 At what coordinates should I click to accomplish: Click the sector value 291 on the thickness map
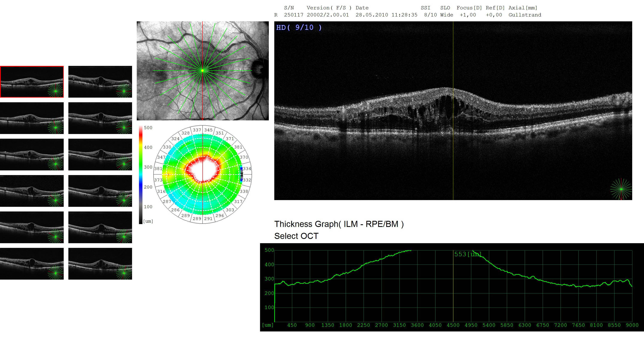point(208,219)
